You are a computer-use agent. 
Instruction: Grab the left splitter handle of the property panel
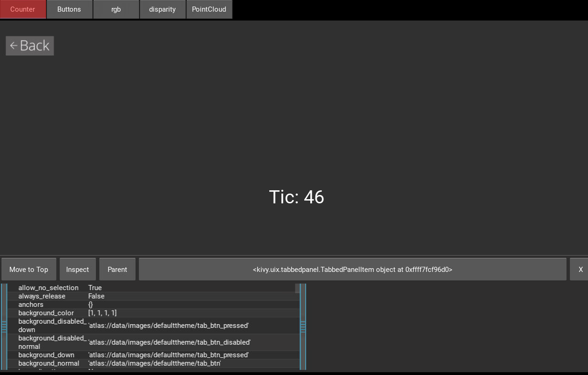click(x=4, y=326)
